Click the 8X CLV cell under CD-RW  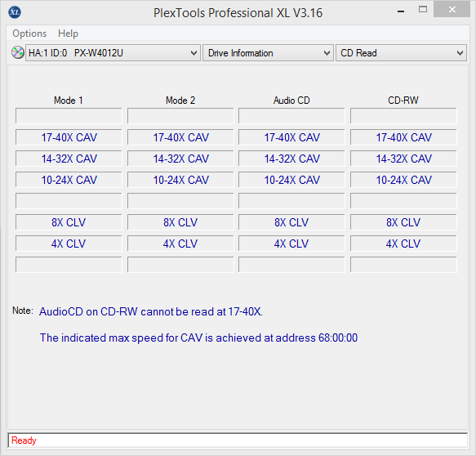click(403, 222)
